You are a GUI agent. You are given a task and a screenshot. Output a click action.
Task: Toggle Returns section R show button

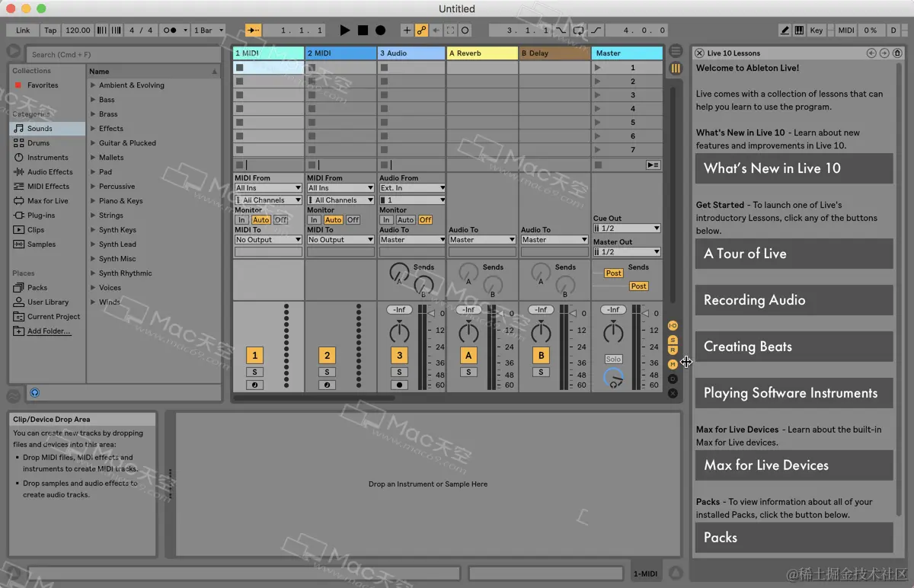pyautogui.click(x=673, y=350)
